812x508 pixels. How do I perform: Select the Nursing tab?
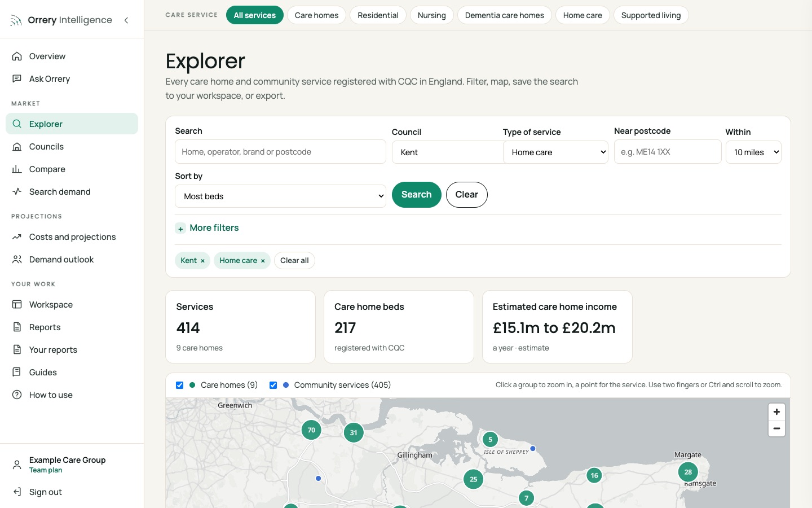432,15
